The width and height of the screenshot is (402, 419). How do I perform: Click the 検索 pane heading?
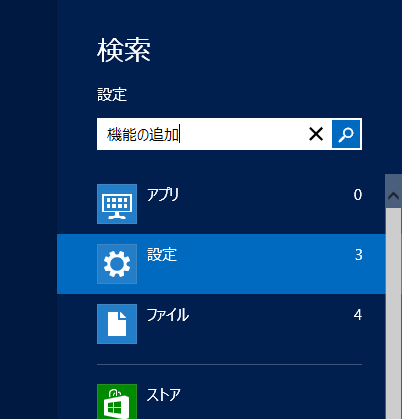(x=124, y=50)
